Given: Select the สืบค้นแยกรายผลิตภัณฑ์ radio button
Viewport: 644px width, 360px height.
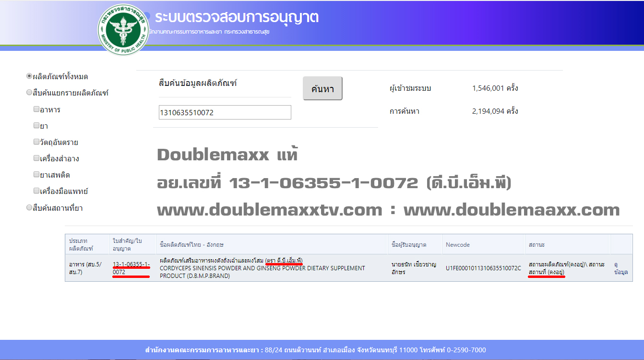Looking at the screenshot, I should pos(29,92).
